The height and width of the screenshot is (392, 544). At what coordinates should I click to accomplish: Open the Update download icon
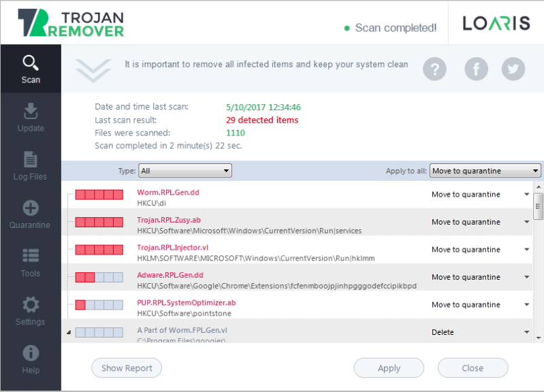pyautogui.click(x=31, y=111)
